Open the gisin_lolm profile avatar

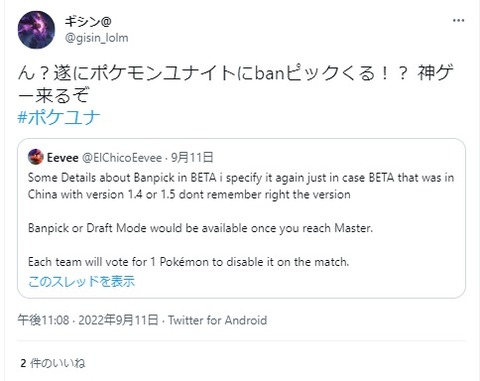(x=36, y=30)
